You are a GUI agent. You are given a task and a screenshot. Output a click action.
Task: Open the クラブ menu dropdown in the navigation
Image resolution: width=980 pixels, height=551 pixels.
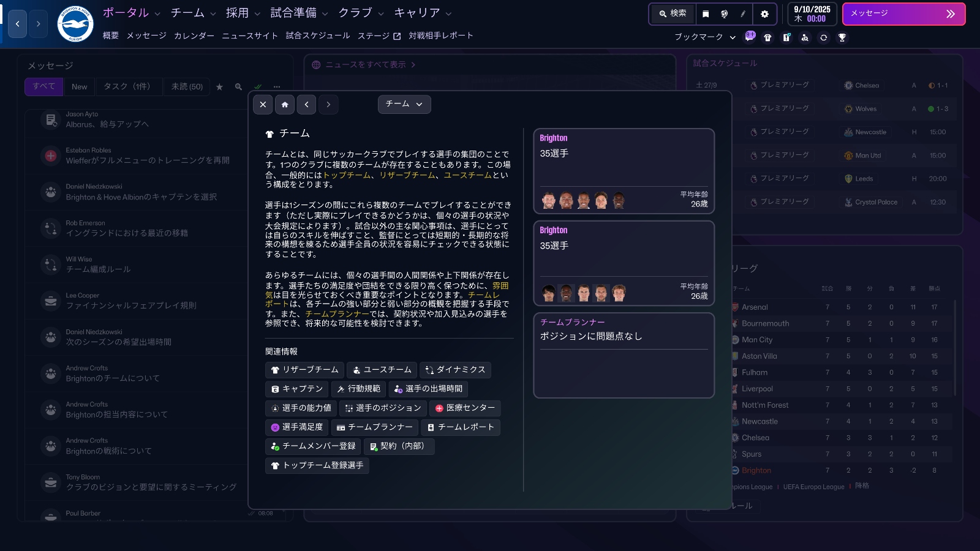pyautogui.click(x=361, y=12)
